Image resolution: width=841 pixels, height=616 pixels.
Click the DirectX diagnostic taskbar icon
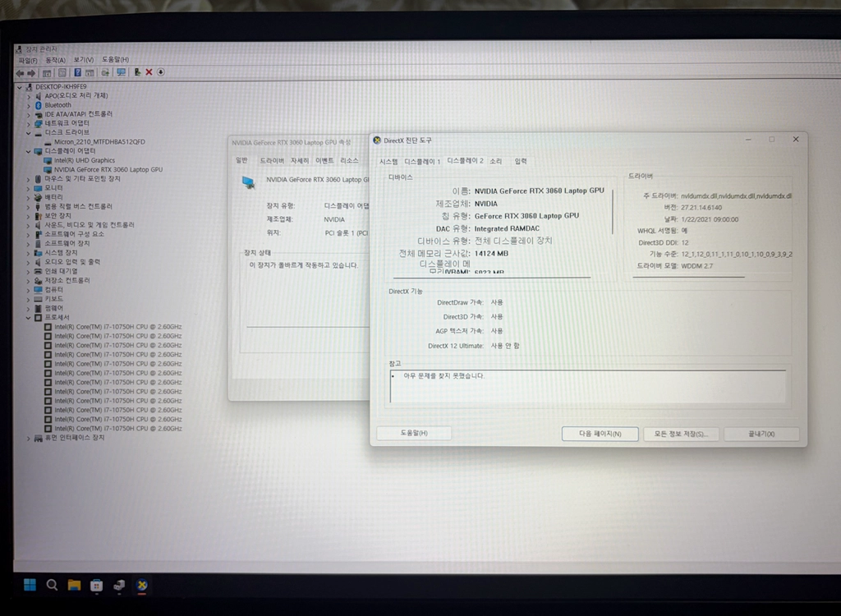click(141, 586)
